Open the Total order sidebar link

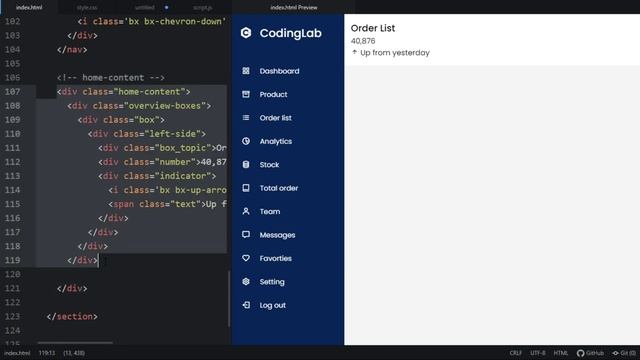[x=279, y=188]
